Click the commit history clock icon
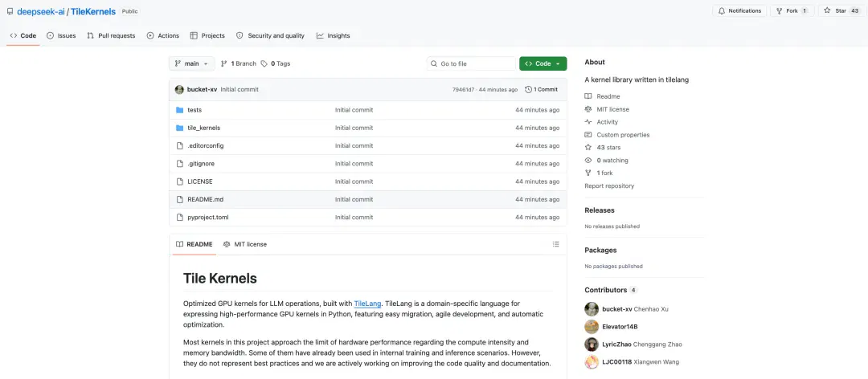Screen dimensions: 868x379 pos(528,90)
